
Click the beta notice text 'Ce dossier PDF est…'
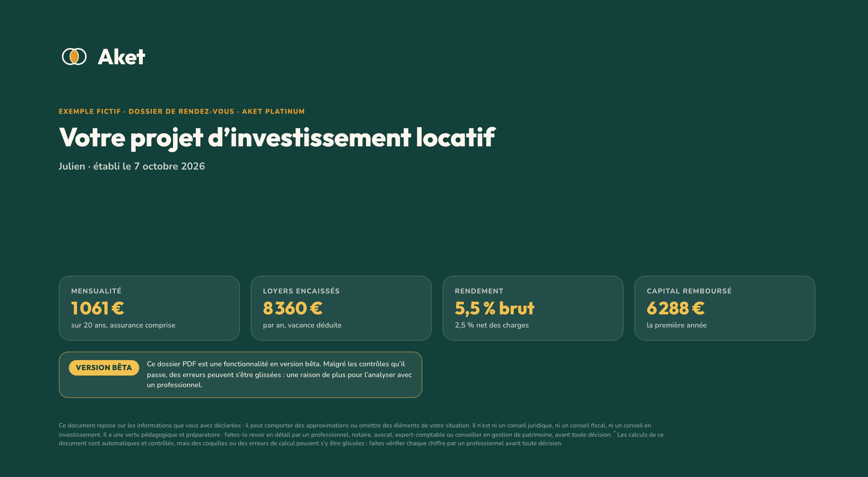click(x=279, y=374)
